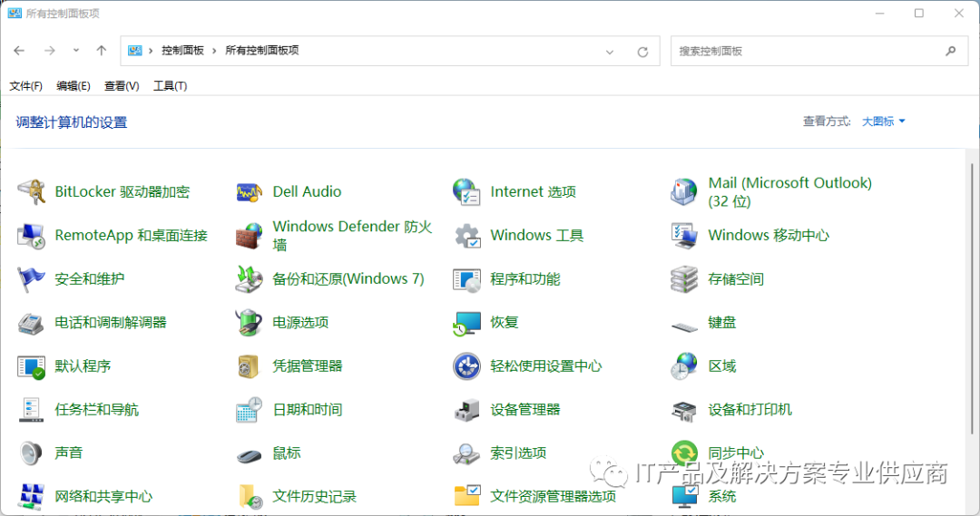Viewport: 980px width, 516px height.
Task: Open the 网络和共享中心 text link
Action: coord(103,497)
